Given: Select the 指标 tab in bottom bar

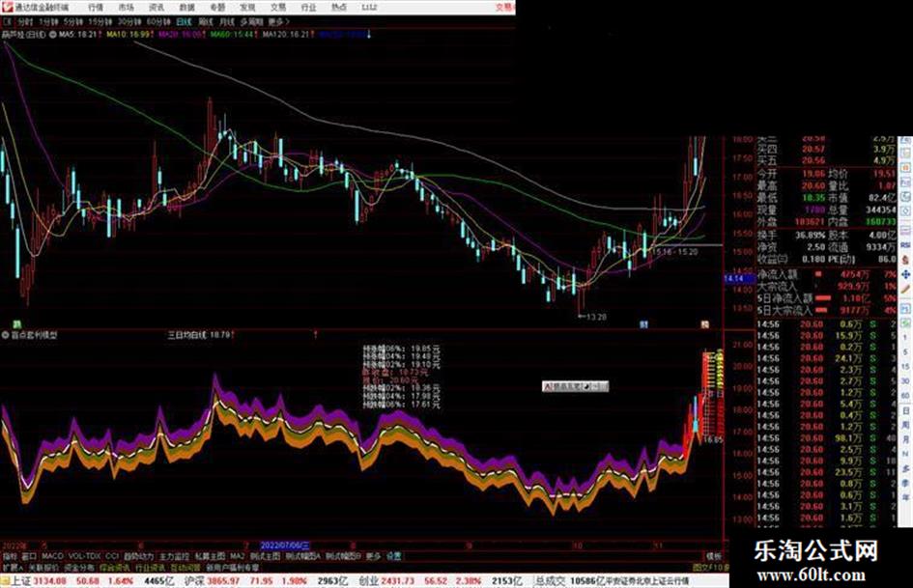Looking at the screenshot, I should pyautogui.click(x=10, y=556).
